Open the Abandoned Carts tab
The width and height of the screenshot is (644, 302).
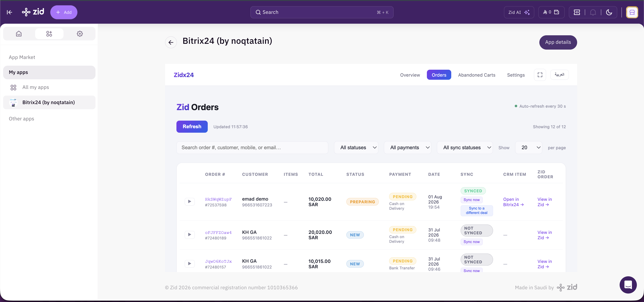point(477,75)
